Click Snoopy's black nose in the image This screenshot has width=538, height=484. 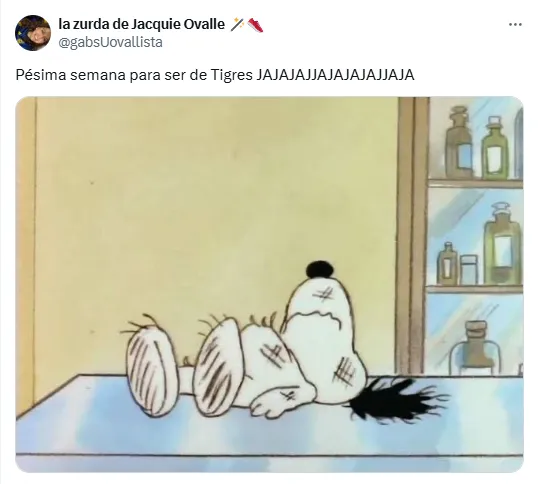click(320, 269)
